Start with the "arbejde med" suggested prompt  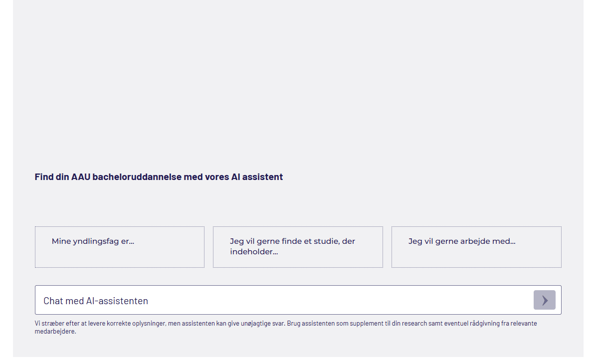tap(476, 247)
